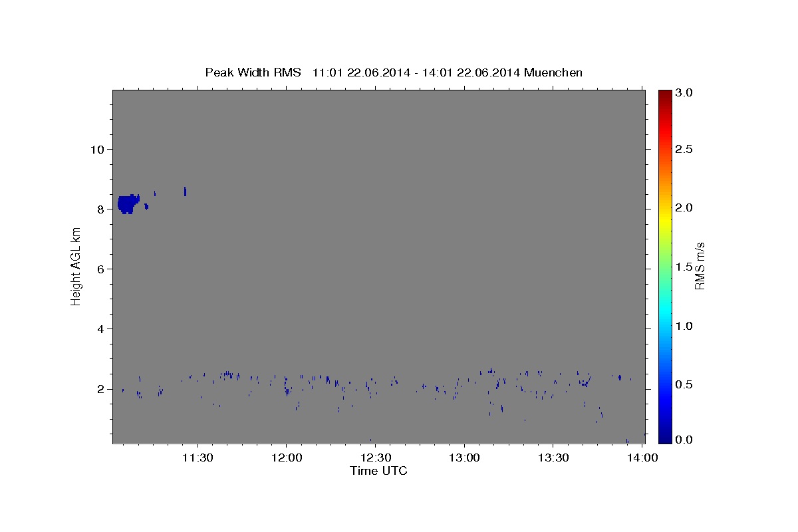Click the colorbar label 2.0
Viewport: 798px width, 532px height.
point(684,207)
